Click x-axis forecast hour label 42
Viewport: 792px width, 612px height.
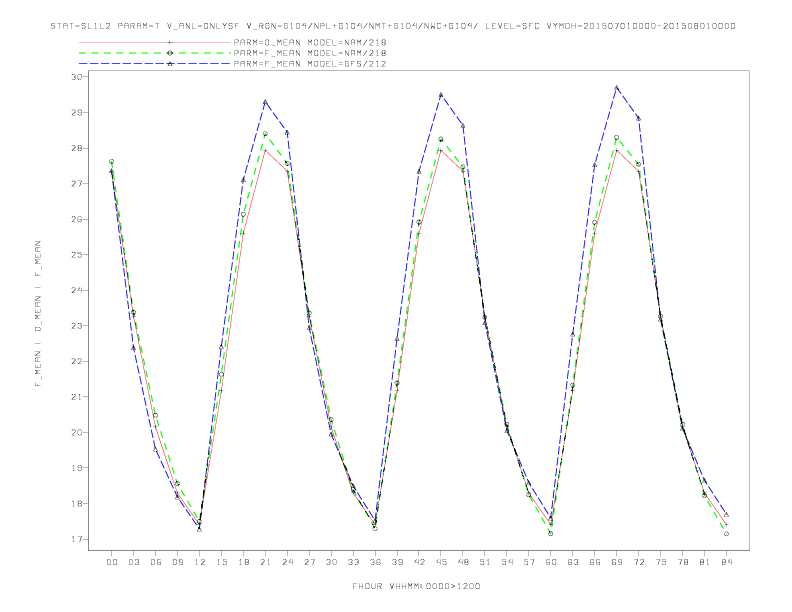tap(419, 562)
